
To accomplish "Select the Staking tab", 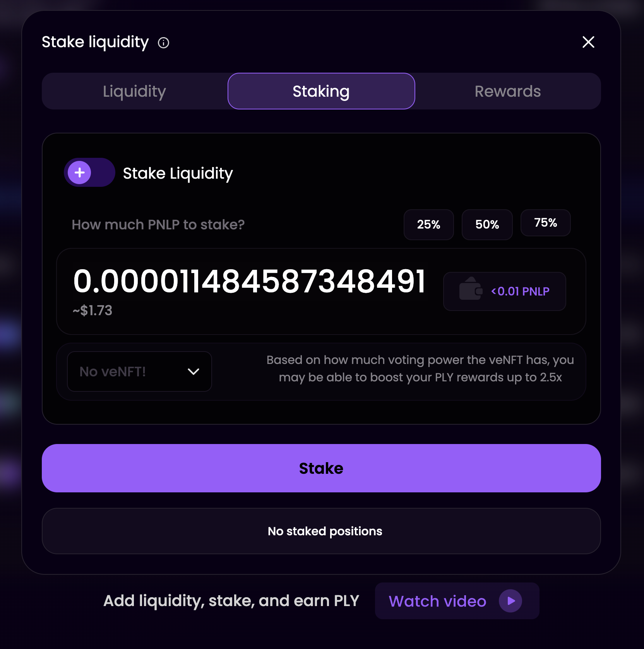I will [321, 91].
